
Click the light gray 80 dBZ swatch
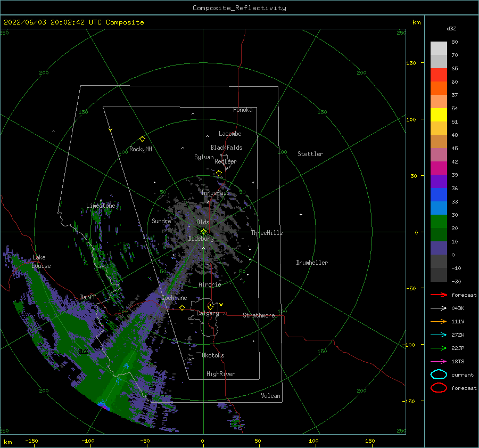coord(439,48)
